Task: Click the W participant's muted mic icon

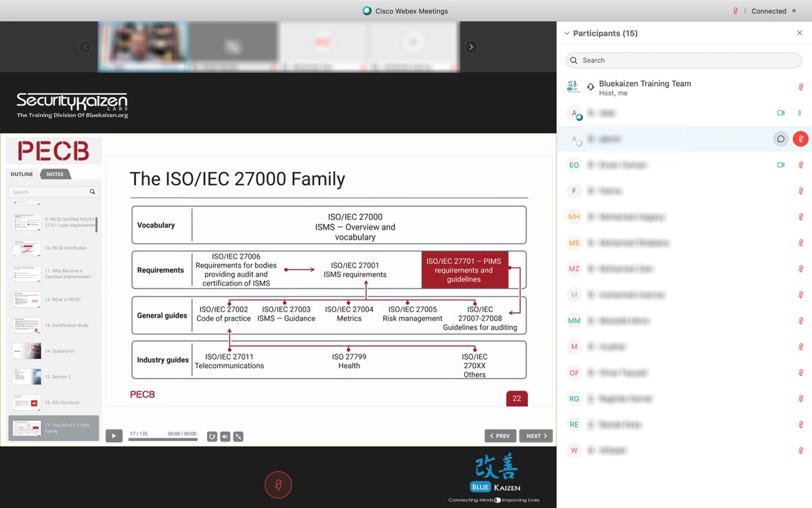Action: pos(800,450)
